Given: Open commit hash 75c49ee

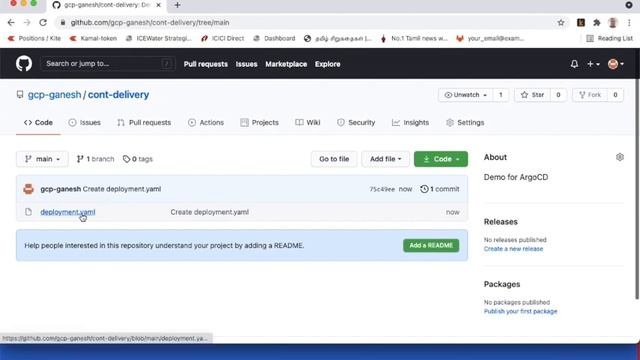Looking at the screenshot, I should [382, 189].
